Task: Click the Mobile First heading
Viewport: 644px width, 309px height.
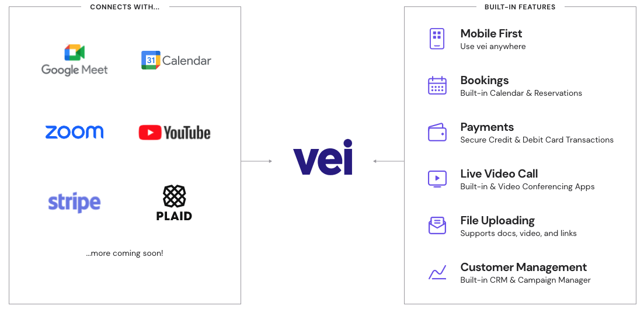Action: [x=491, y=34]
